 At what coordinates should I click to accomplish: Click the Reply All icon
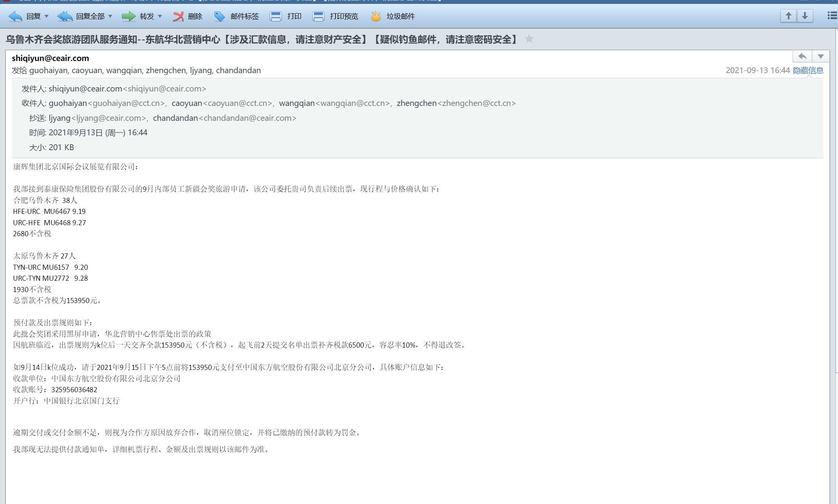pyautogui.click(x=65, y=16)
